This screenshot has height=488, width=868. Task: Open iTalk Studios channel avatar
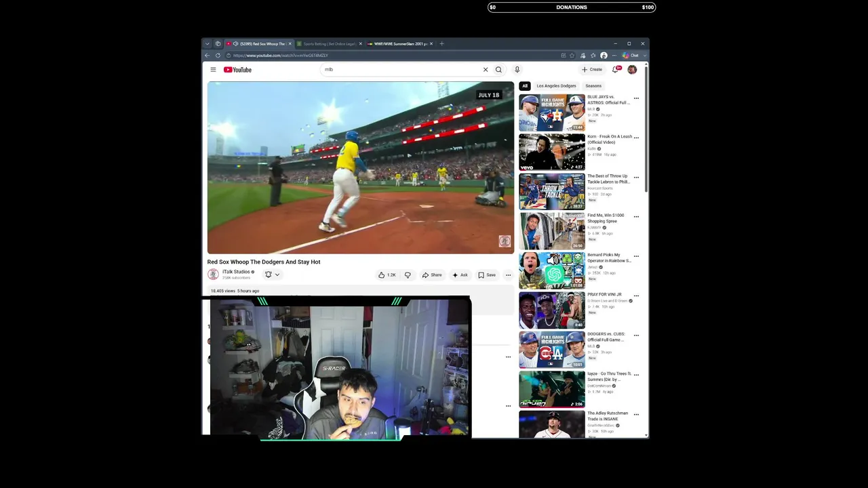pyautogui.click(x=213, y=274)
